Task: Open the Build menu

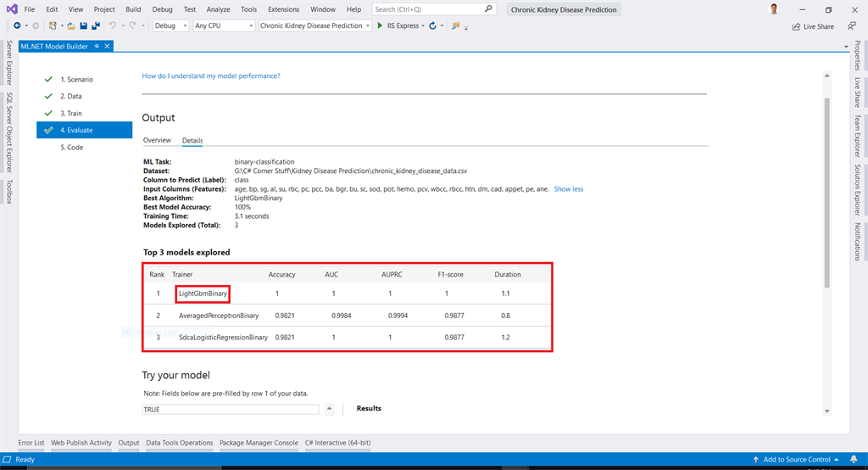Action: [133, 8]
